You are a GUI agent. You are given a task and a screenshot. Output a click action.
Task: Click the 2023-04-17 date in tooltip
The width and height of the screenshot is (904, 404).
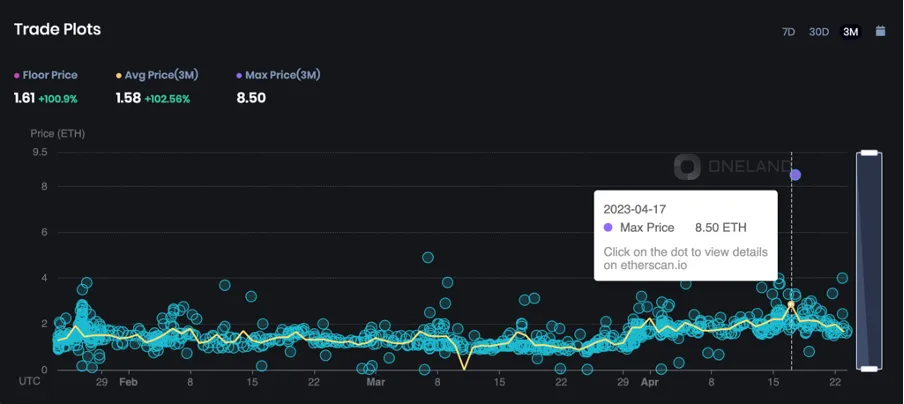point(634,209)
